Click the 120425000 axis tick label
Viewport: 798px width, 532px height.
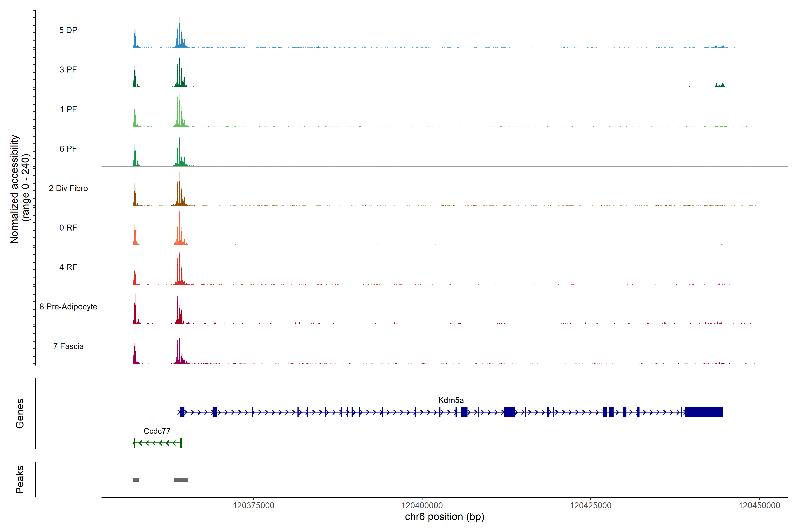point(590,506)
